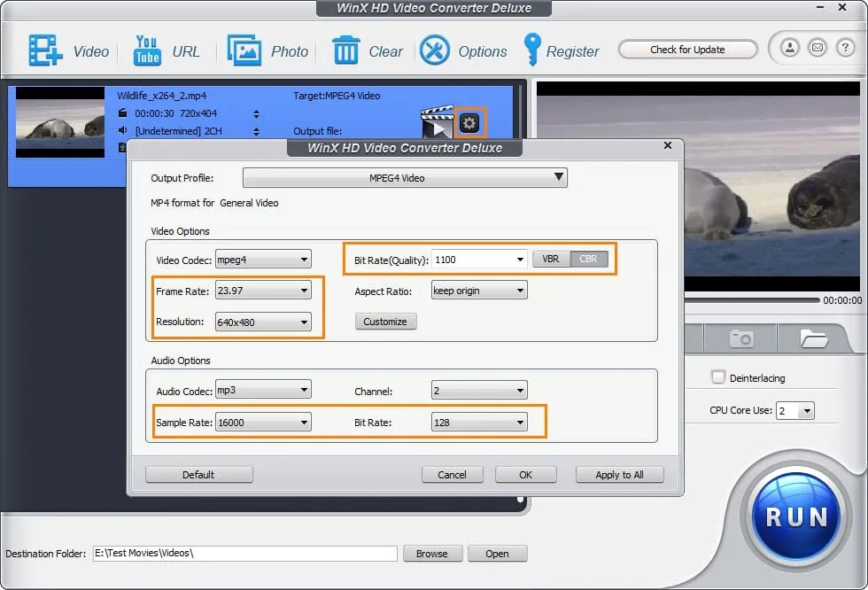Click the Apply to All button
This screenshot has height=590, width=868.
[619, 474]
